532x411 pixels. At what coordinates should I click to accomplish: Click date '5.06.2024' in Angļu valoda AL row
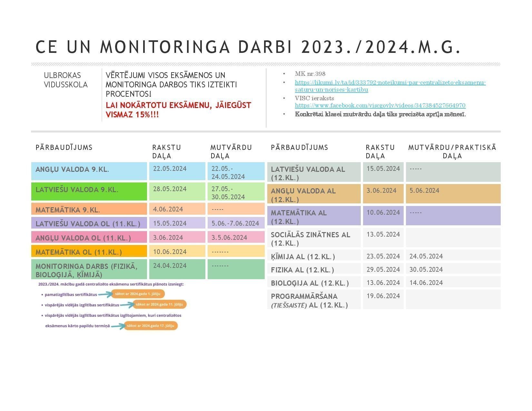click(x=424, y=191)
